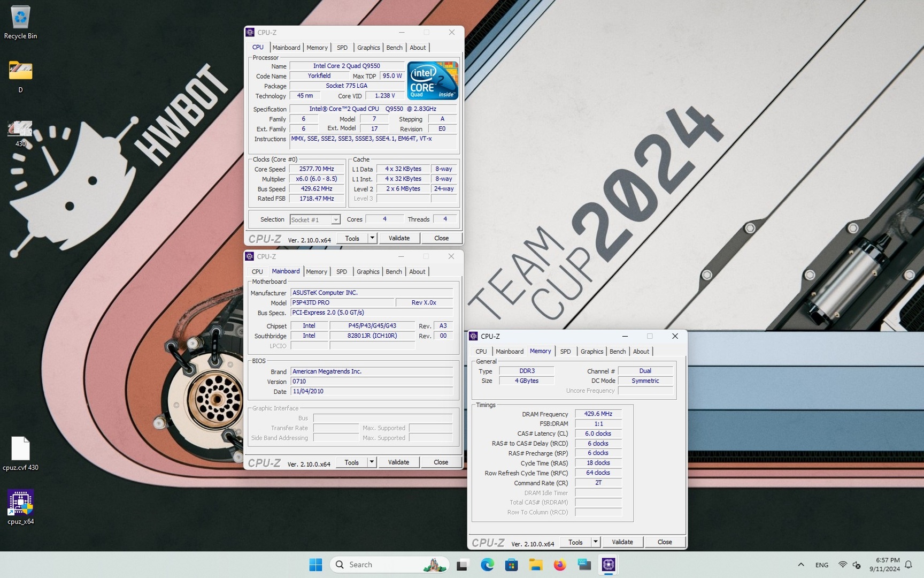924x578 pixels.
Task: Open Task View on the taskbar
Action: coord(463,565)
